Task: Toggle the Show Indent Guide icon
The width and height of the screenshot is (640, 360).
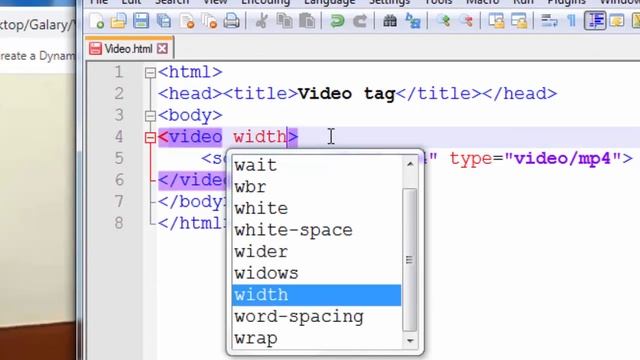Action: [x=595, y=20]
